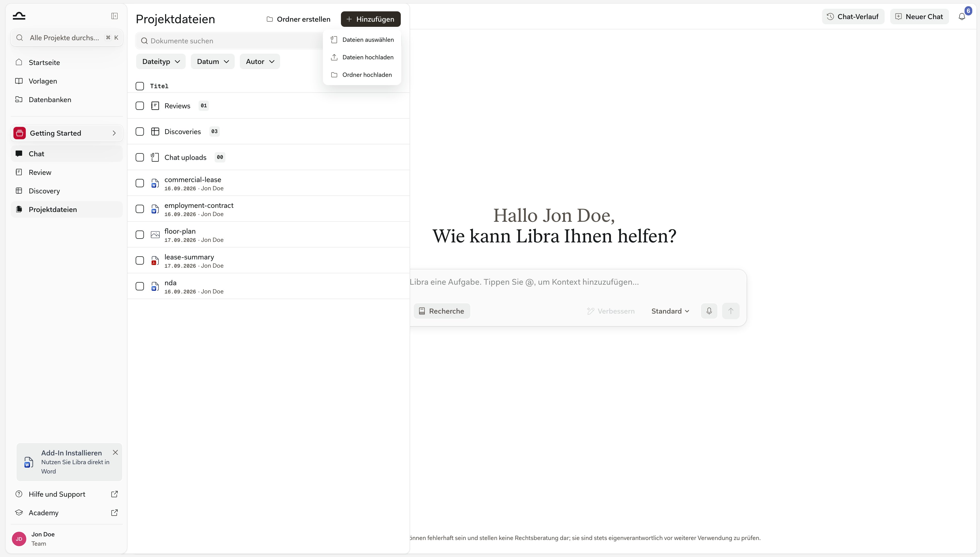Choose Dateien auswählen from the menu
This screenshot has width=980, height=557.
[x=362, y=40]
